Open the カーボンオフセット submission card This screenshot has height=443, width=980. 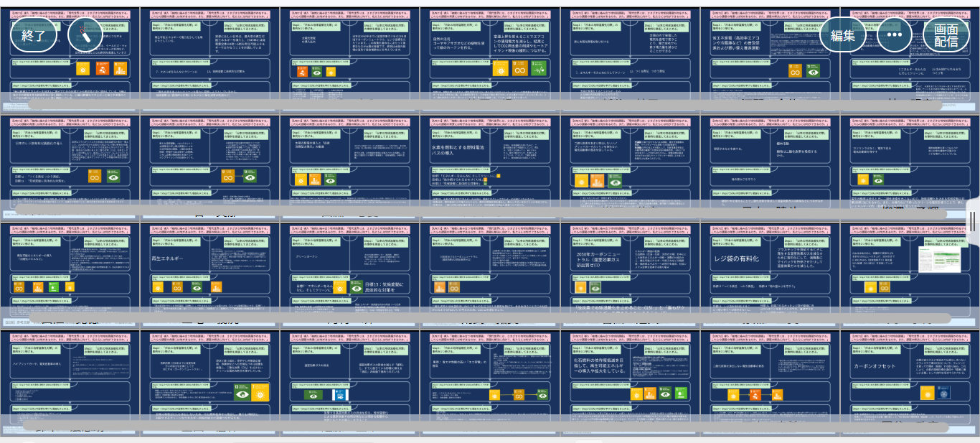(x=910, y=382)
